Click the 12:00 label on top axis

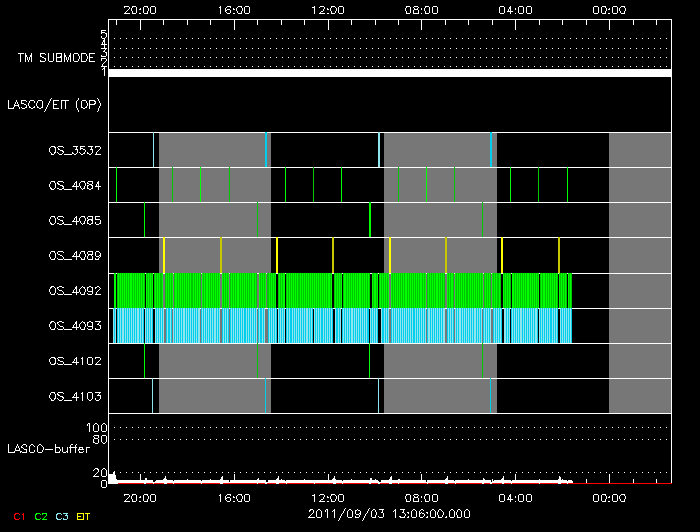[327, 10]
